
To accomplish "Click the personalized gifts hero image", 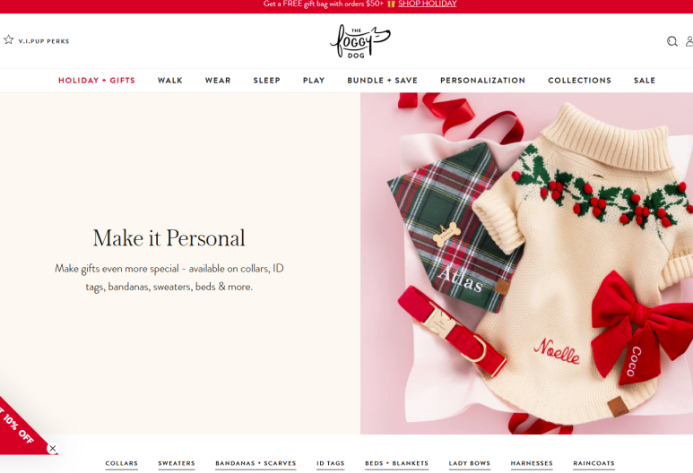I will tap(526, 263).
